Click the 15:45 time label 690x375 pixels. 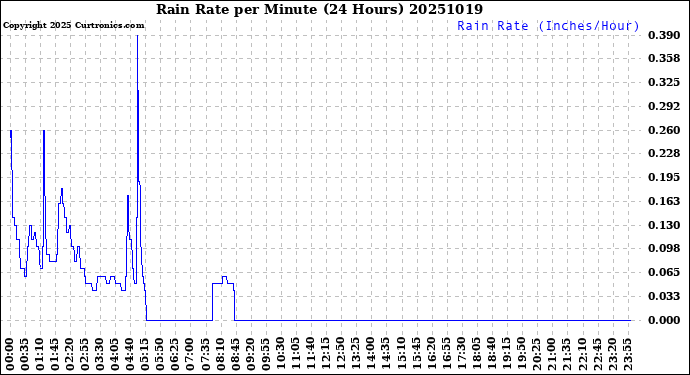click(416, 355)
